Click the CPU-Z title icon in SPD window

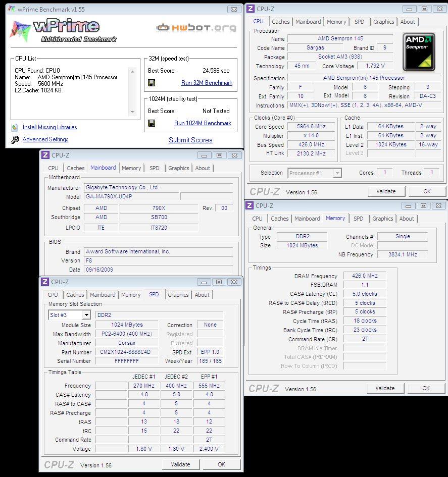click(45, 282)
